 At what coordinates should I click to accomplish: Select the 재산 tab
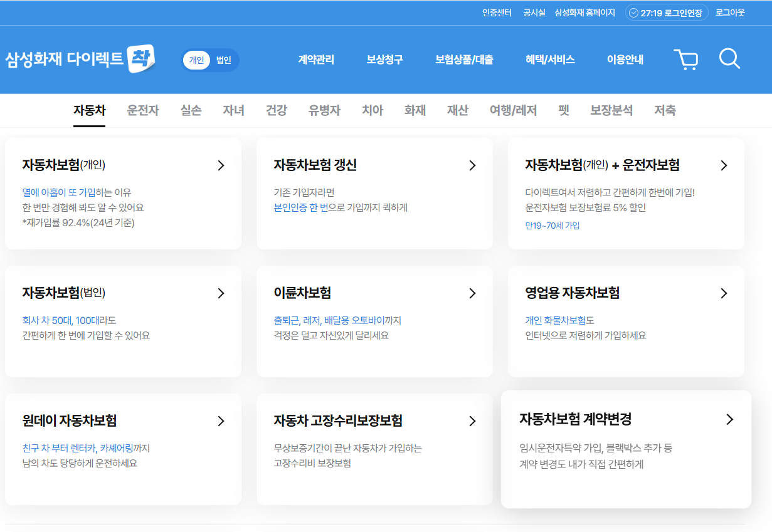pos(458,111)
